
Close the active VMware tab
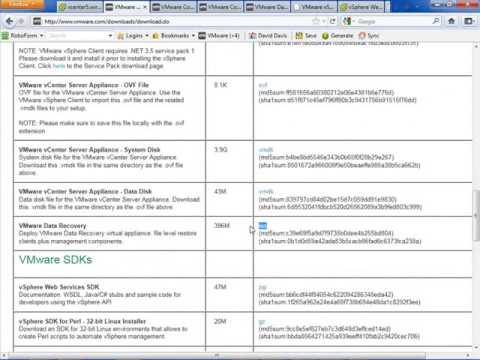click(x=145, y=7)
